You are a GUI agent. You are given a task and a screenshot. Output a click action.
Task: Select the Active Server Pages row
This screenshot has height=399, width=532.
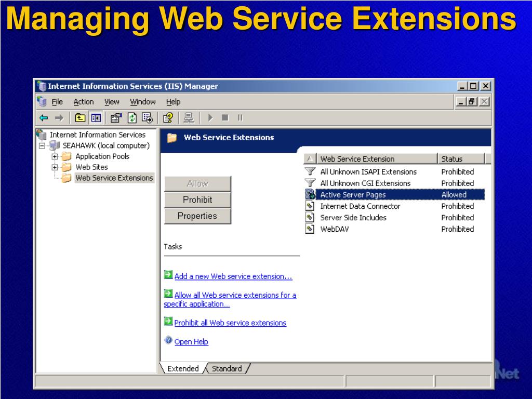[x=395, y=195]
